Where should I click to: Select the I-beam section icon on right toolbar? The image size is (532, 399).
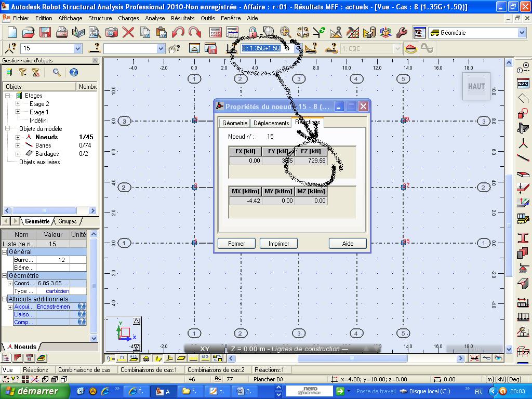pyautogui.click(x=523, y=237)
